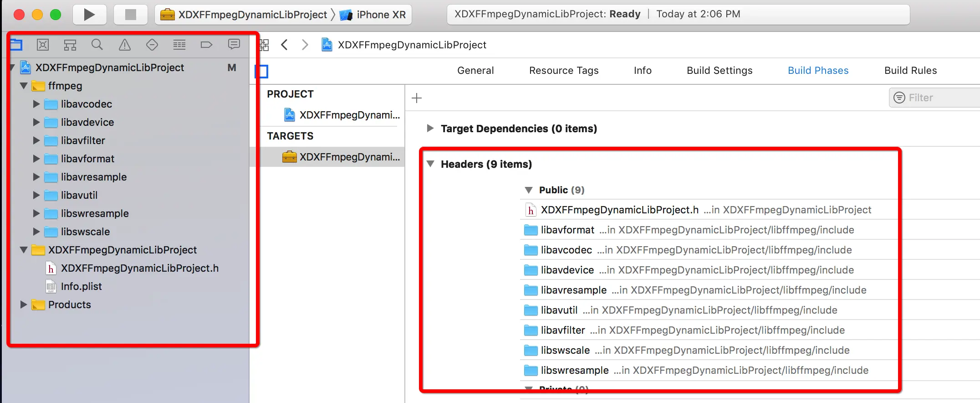
Task: Select libswresample in public headers list
Action: [x=709, y=370]
